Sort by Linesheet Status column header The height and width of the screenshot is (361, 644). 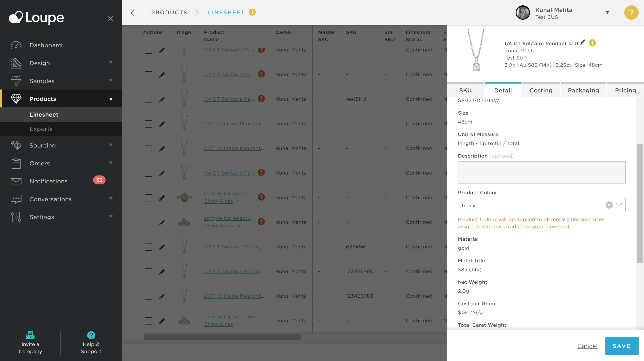click(418, 36)
